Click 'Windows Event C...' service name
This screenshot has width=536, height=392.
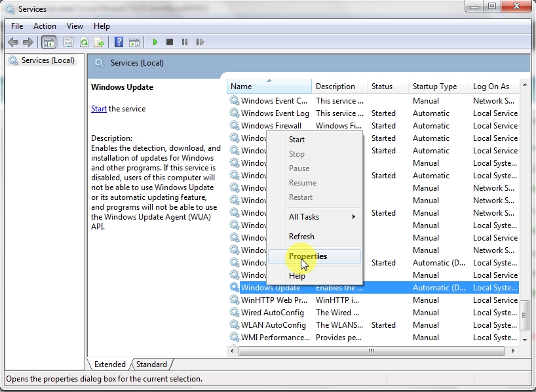click(274, 101)
